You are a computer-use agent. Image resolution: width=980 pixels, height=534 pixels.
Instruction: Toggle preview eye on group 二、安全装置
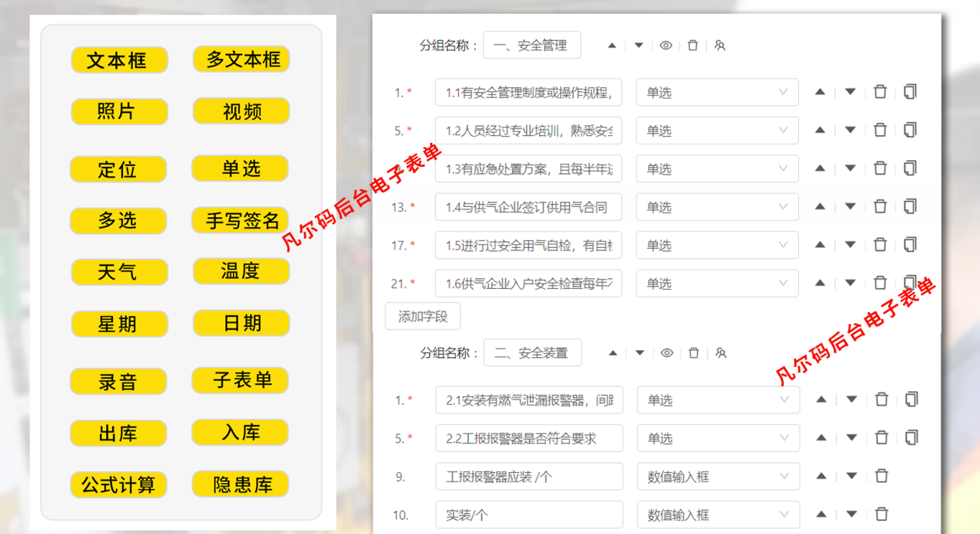pos(666,352)
